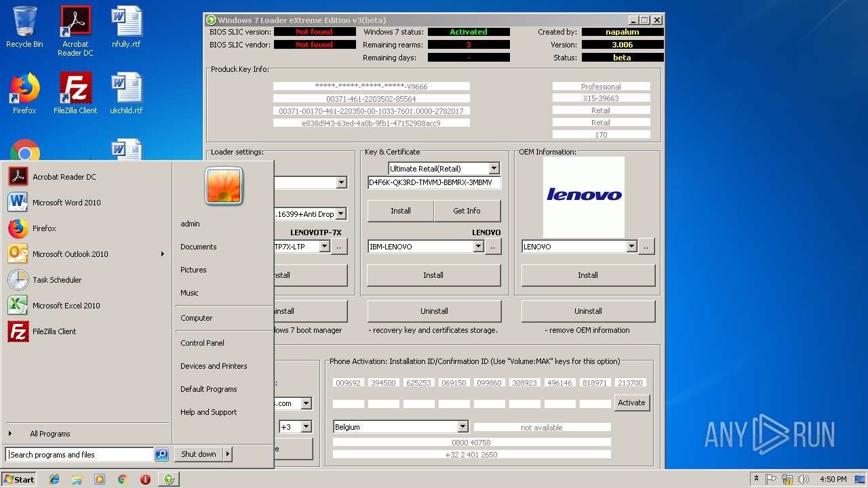Viewport: 868px width, 488px height.
Task: Switch to Windows 7 Loader taskbar item
Action: click(x=169, y=479)
